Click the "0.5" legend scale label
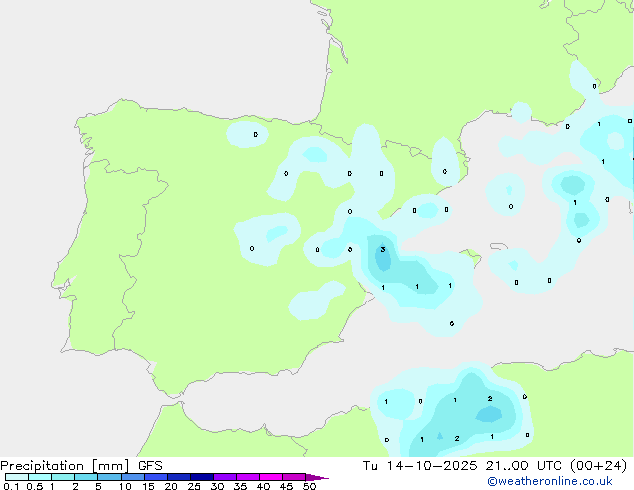The height and width of the screenshot is (490, 634). pos(35,486)
